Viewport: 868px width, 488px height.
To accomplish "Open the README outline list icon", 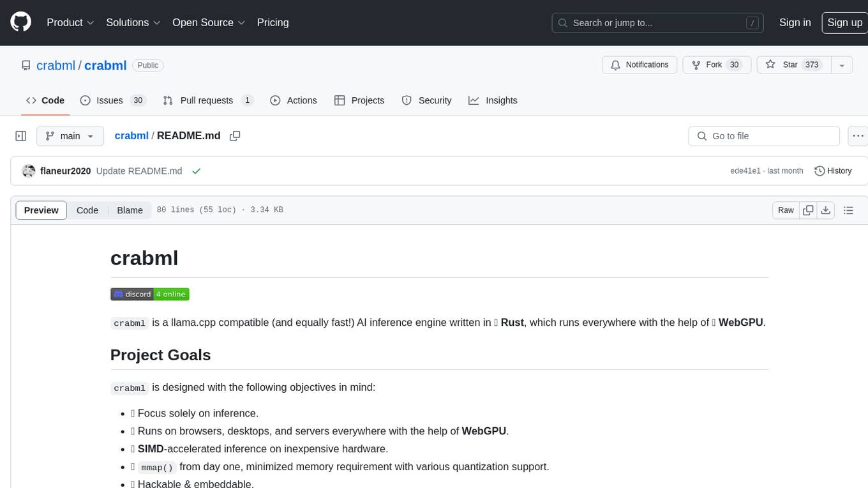I will tap(848, 210).
